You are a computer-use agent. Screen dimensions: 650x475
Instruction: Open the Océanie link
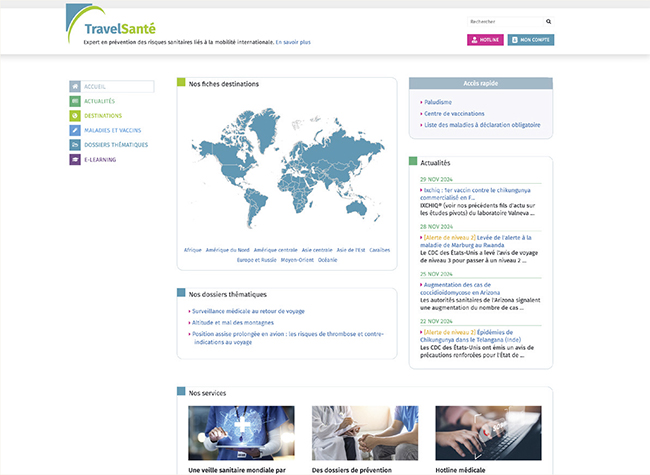(327, 260)
